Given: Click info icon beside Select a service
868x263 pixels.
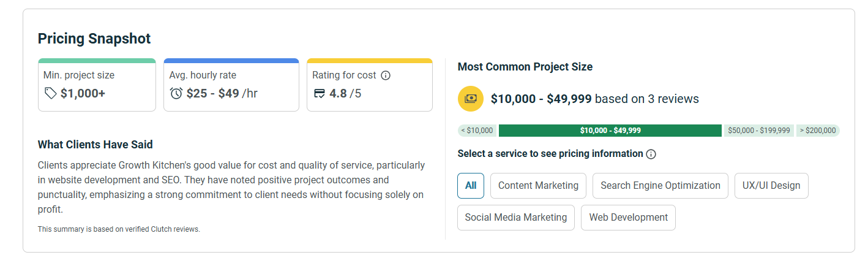Looking at the screenshot, I should click(x=651, y=154).
